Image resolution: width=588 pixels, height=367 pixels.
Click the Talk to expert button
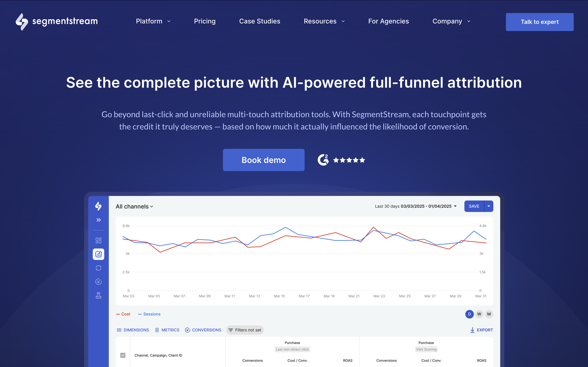pos(539,22)
